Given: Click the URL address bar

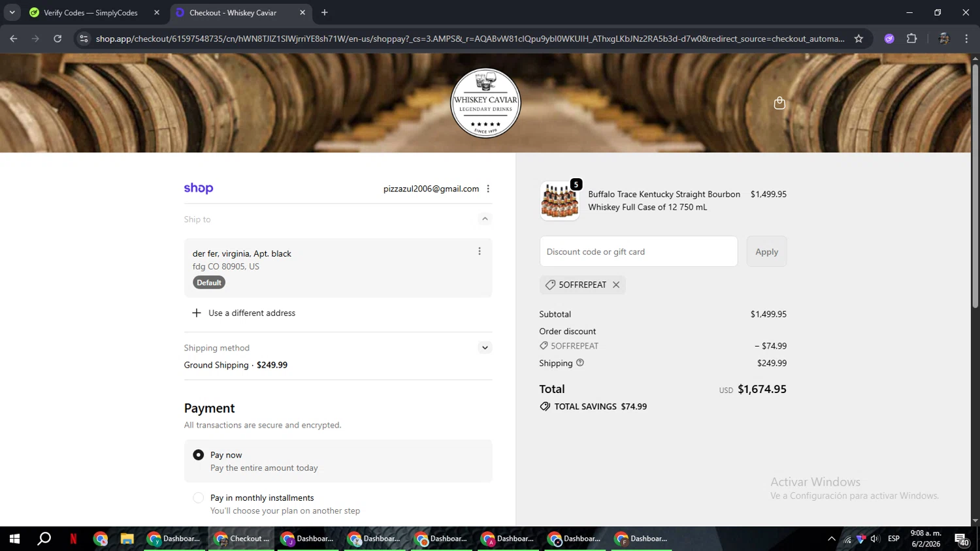Looking at the screenshot, I should coord(469,39).
